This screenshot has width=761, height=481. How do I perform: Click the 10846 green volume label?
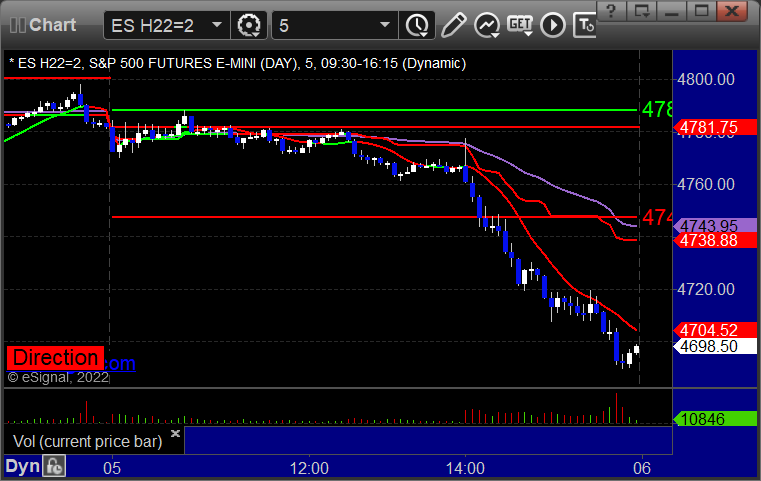point(715,419)
